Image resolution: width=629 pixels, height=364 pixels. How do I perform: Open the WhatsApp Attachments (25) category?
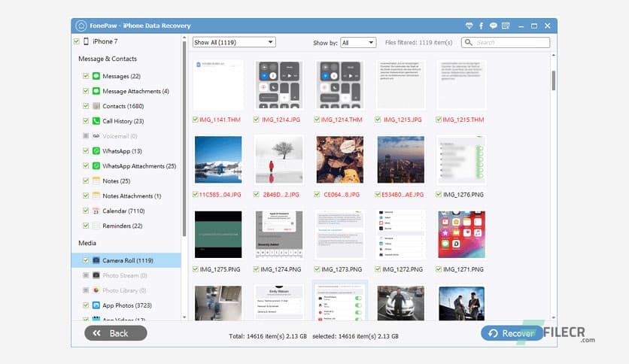pos(139,166)
